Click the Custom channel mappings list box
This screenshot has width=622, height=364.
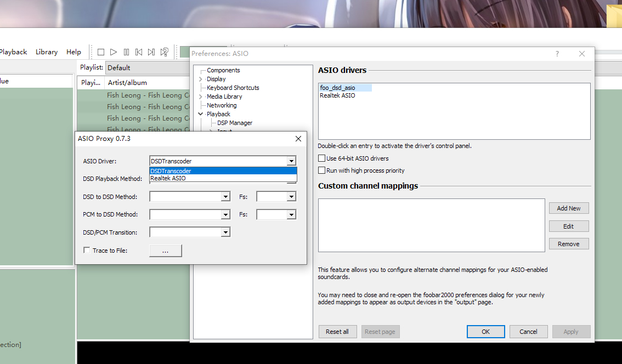click(431, 225)
